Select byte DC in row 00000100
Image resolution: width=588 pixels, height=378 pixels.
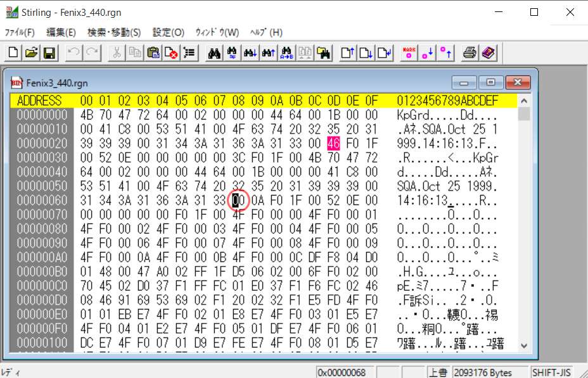tap(86, 343)
